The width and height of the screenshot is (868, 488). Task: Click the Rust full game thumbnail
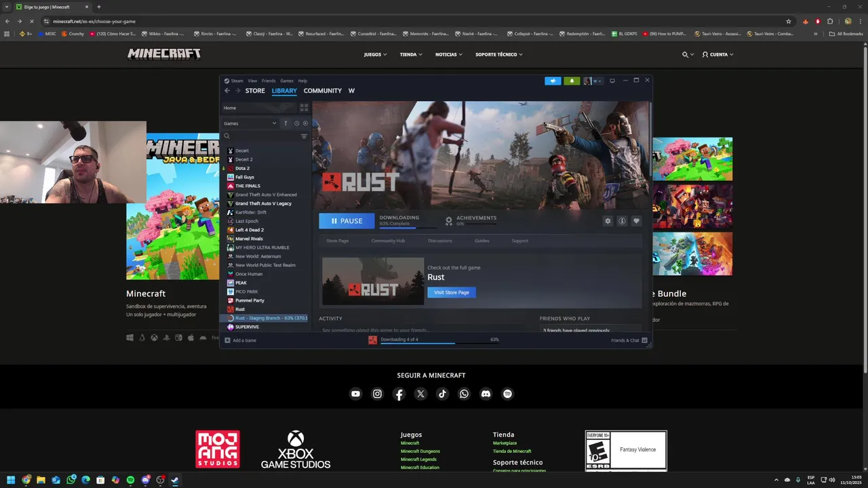click(x=373, y=281)
